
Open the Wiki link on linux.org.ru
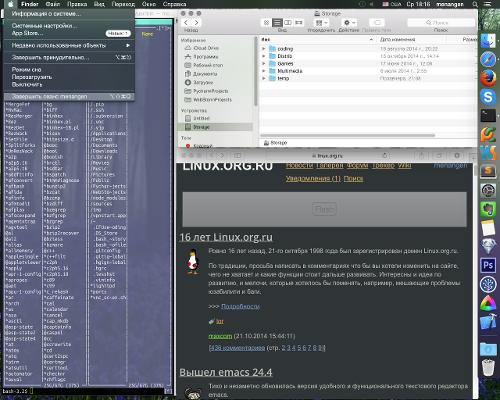[405, 166]
